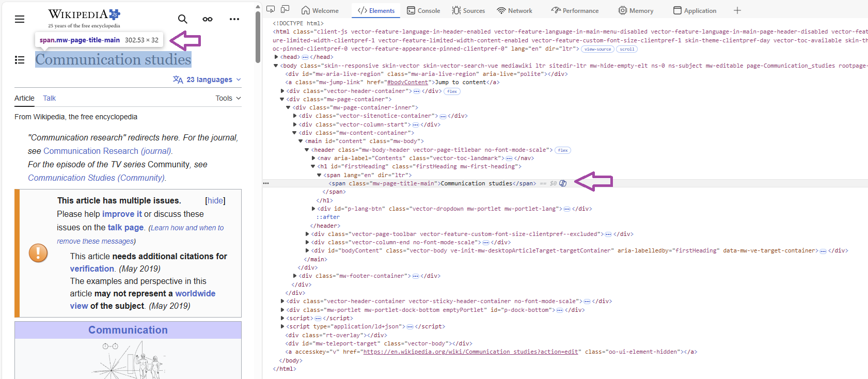Screen dimensions: 868x379
Task: Collapse the main id="content" node
Action: [x=301, y=141]
